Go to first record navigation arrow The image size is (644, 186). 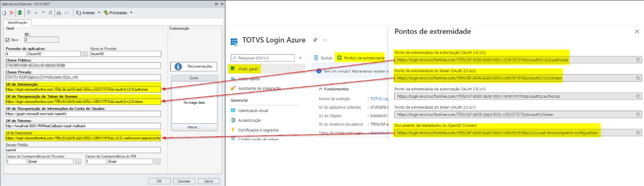tap(29, 13)
